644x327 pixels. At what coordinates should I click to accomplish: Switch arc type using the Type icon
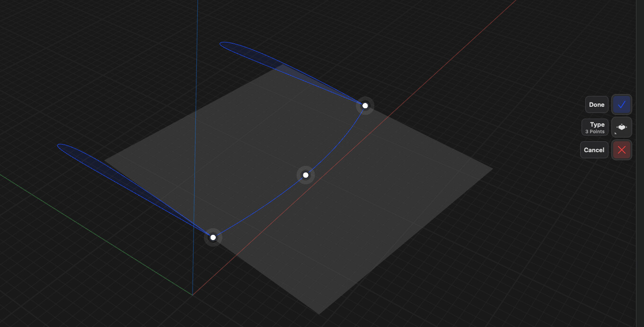click(x=622, y=127)
